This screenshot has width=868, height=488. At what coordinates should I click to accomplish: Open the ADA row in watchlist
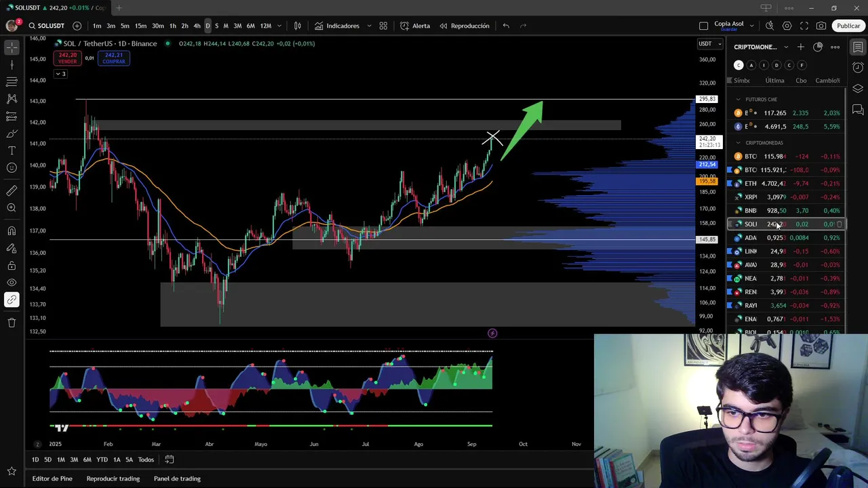[x=787, y=238]
